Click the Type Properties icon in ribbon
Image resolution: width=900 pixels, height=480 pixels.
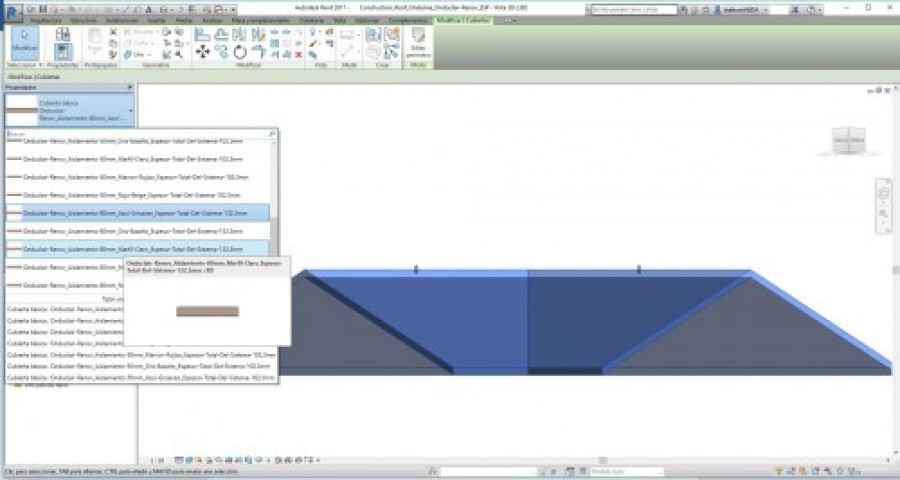click(x=63, y=34)
